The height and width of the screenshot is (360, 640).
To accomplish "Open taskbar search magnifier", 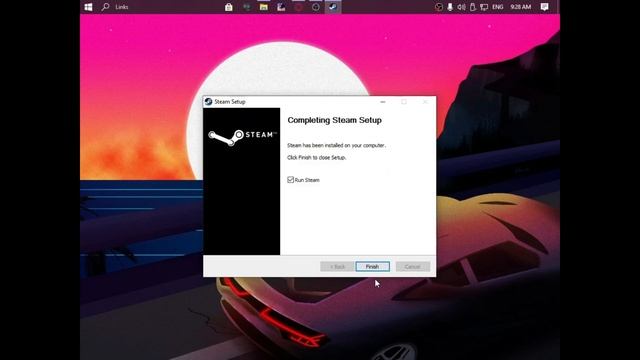I will click(x=105, y=7).
